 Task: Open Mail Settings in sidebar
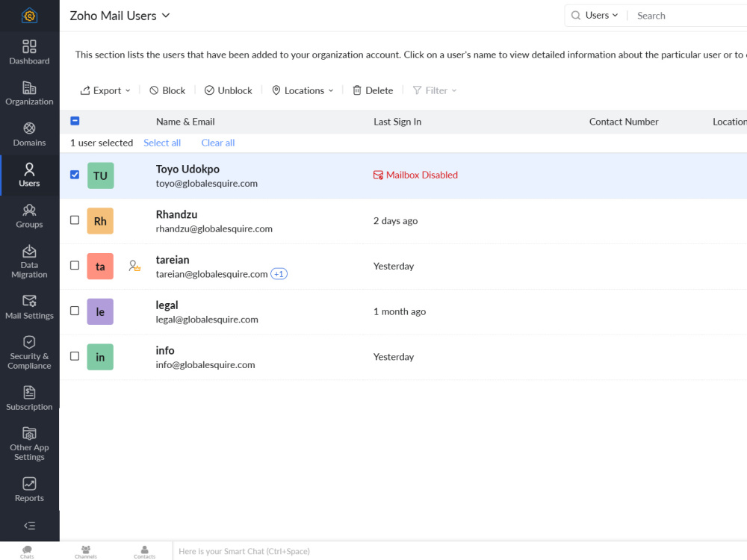click(x=29, y=307)
